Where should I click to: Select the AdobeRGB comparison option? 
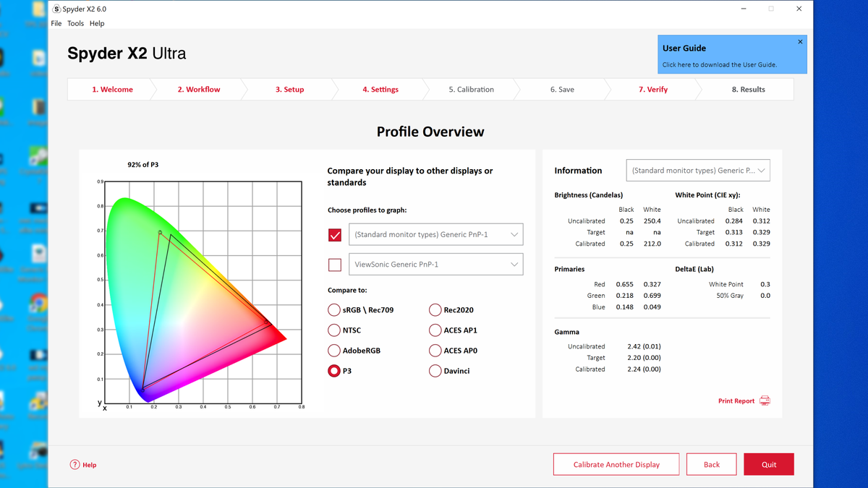pyautogui.click(x=334, y=351)
